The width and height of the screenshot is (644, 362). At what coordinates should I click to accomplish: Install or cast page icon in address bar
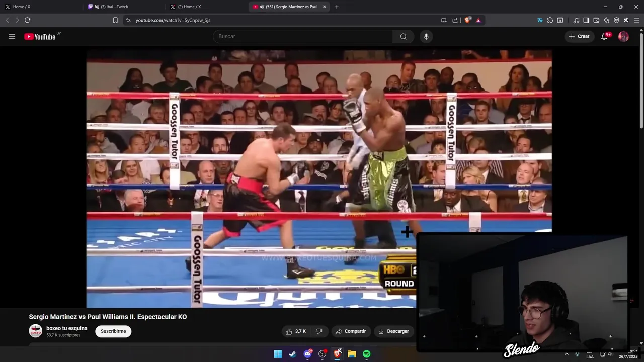[444, 20]
